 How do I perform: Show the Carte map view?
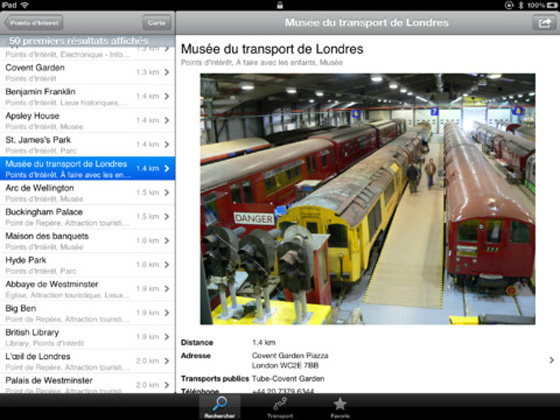(157, 23)
